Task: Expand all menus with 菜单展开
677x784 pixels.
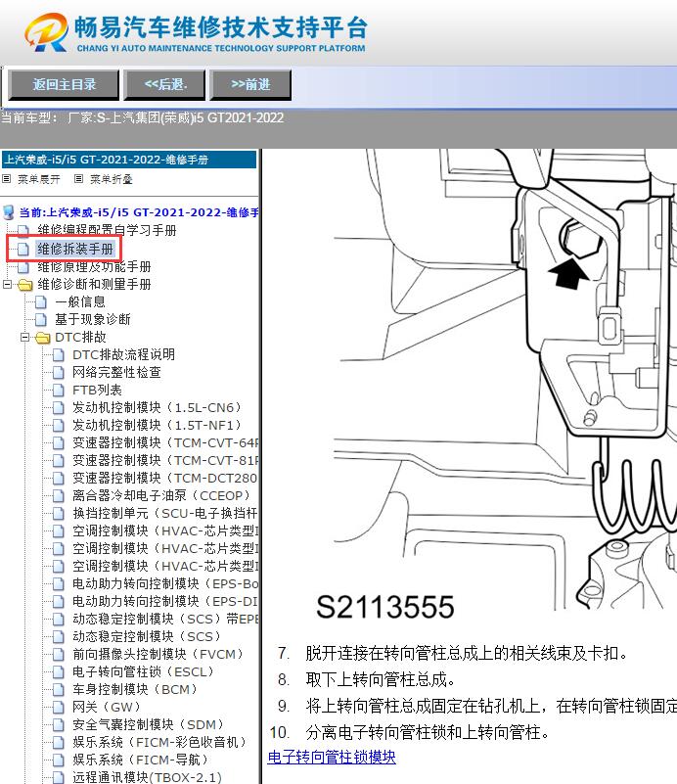Action: pos(38,179)
